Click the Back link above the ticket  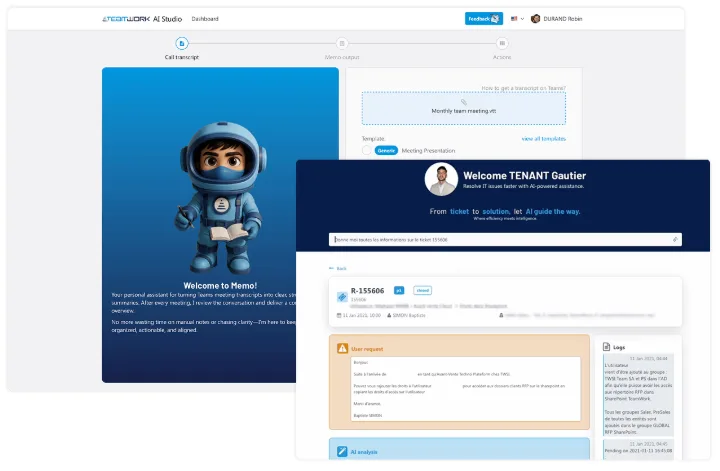coord(338,269)
